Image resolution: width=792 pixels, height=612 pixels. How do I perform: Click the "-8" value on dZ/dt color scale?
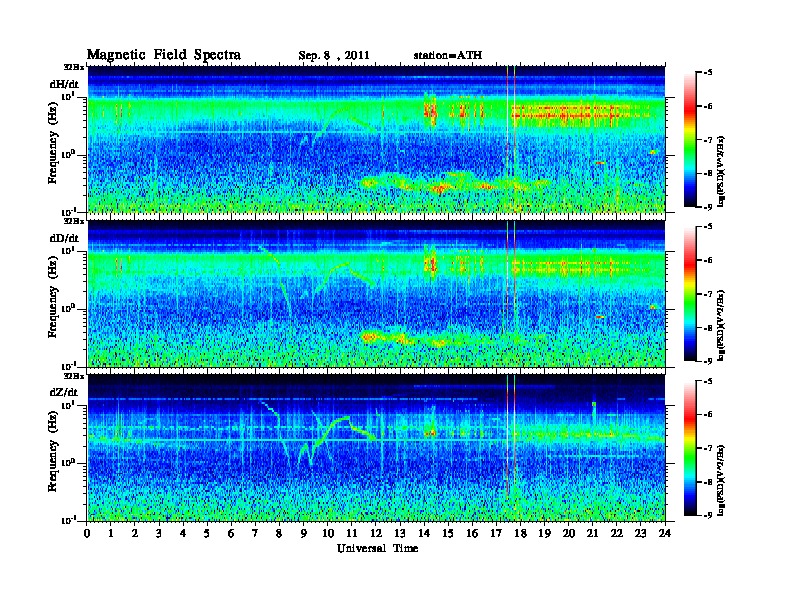(708, 482)
